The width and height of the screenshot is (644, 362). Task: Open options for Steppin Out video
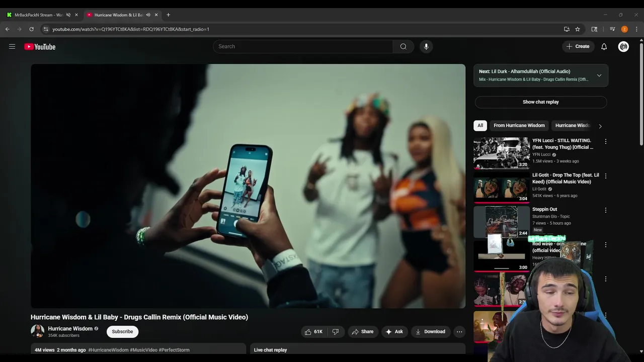606,210
